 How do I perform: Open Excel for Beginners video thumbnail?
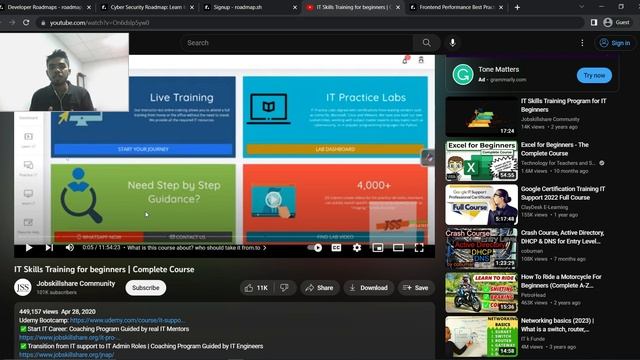coord(482,161)
